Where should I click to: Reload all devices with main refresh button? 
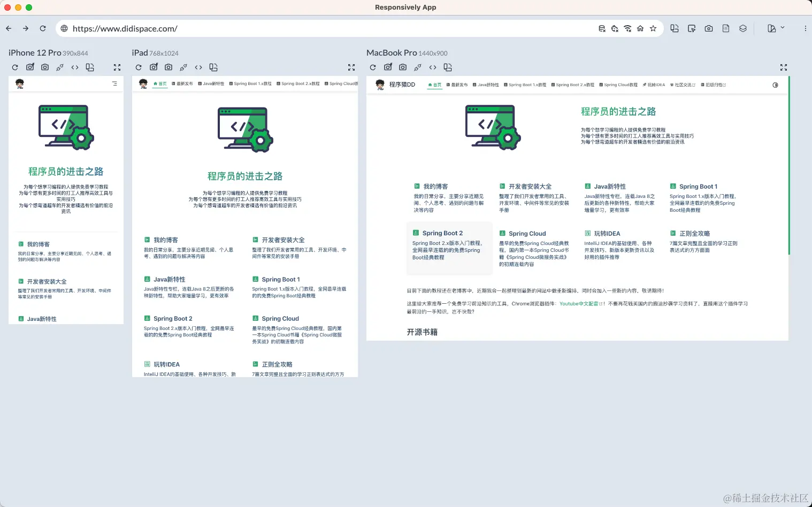43,28
